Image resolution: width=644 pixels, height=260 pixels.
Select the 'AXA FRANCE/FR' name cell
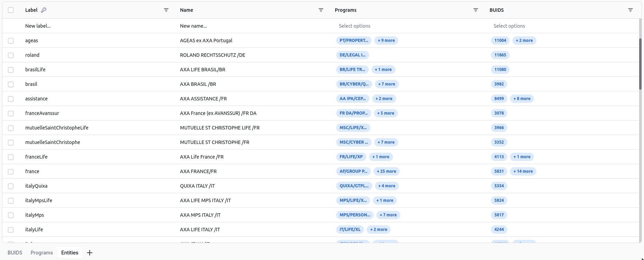click(x=198, y=171)
